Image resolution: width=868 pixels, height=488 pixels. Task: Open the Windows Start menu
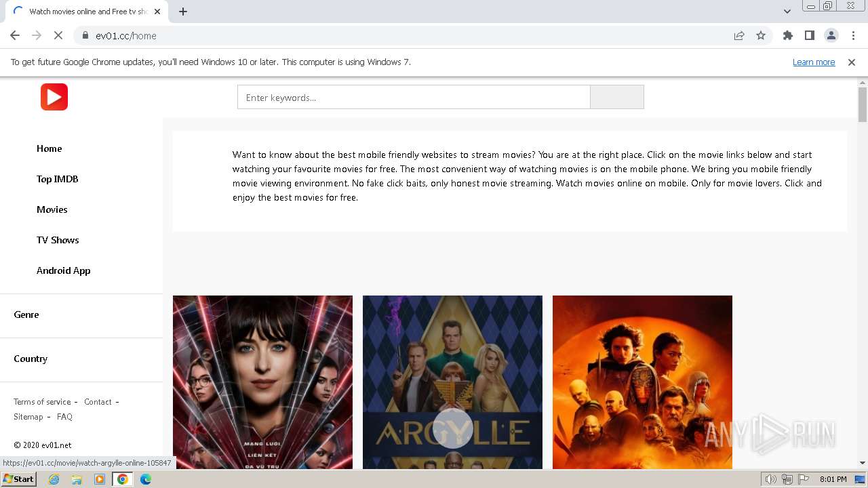[18, 479]
